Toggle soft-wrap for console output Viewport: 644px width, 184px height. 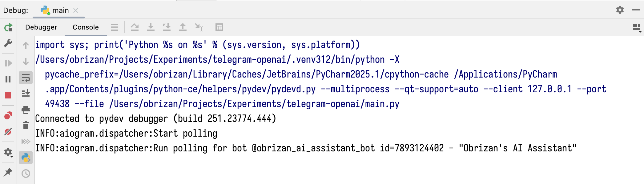tap(26, 78)
